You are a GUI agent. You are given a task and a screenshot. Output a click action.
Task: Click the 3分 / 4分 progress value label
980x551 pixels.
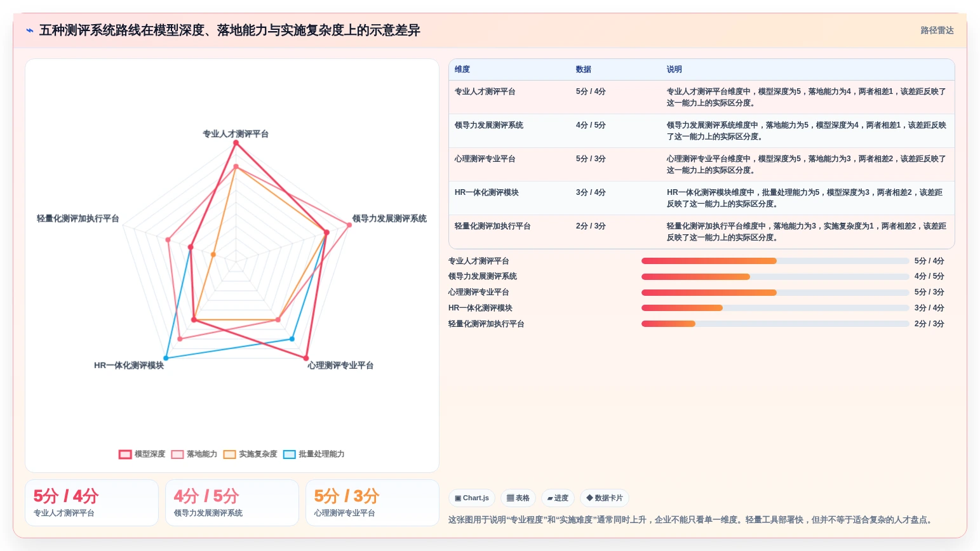click(x=929, y=308)
